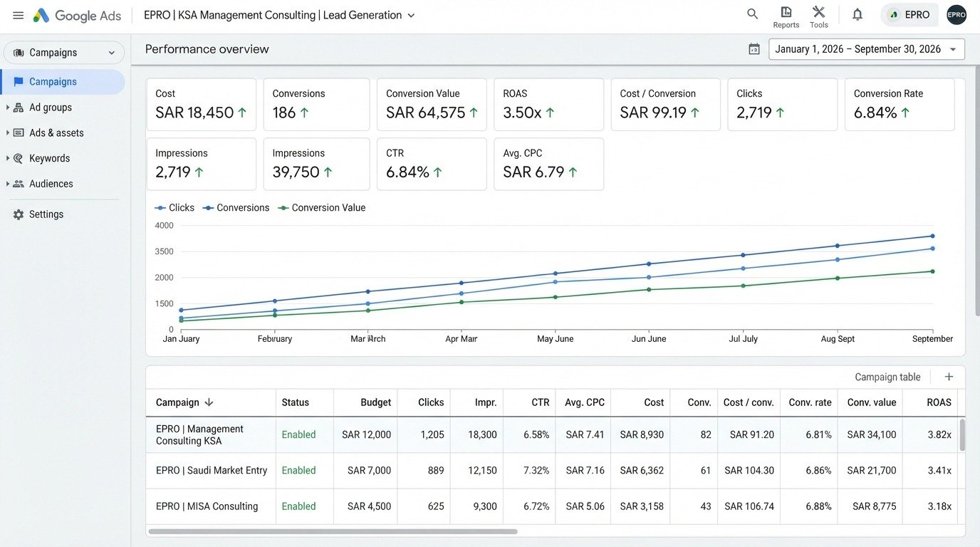
Task: Open Audiences in the sidebar
Action: coord(51,184)
